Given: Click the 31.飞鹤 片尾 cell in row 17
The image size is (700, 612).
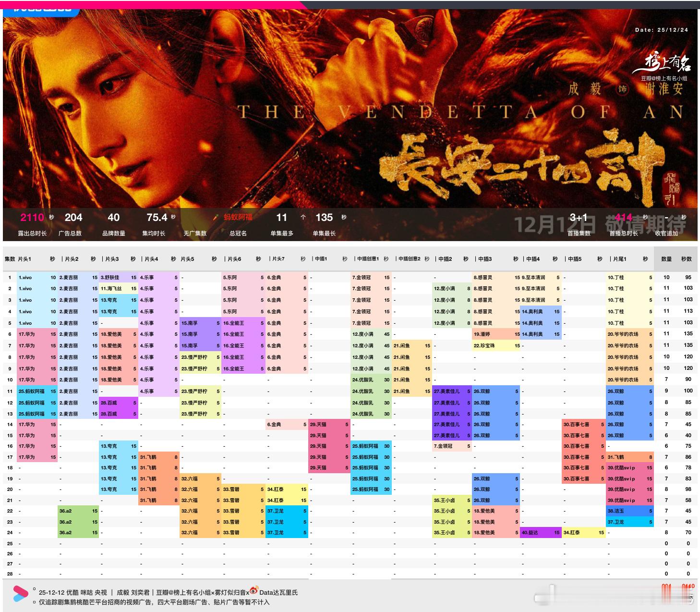Looking at the screenshot, I should click(630, 457).
